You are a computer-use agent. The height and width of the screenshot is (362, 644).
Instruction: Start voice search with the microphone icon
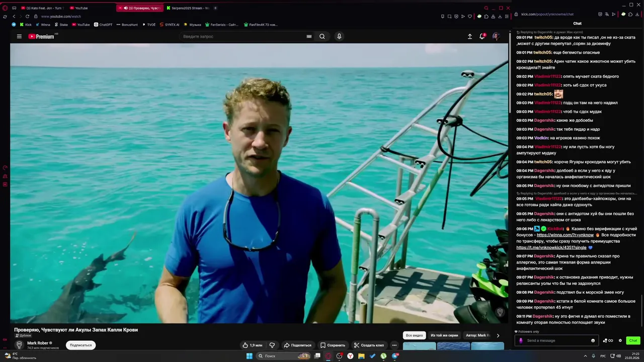click(339, 36)
